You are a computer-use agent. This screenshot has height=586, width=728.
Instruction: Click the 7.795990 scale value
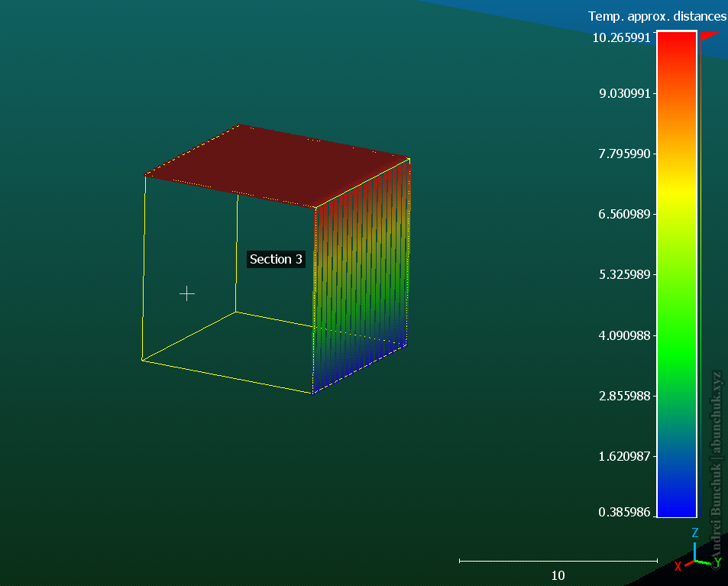(624, 154)
